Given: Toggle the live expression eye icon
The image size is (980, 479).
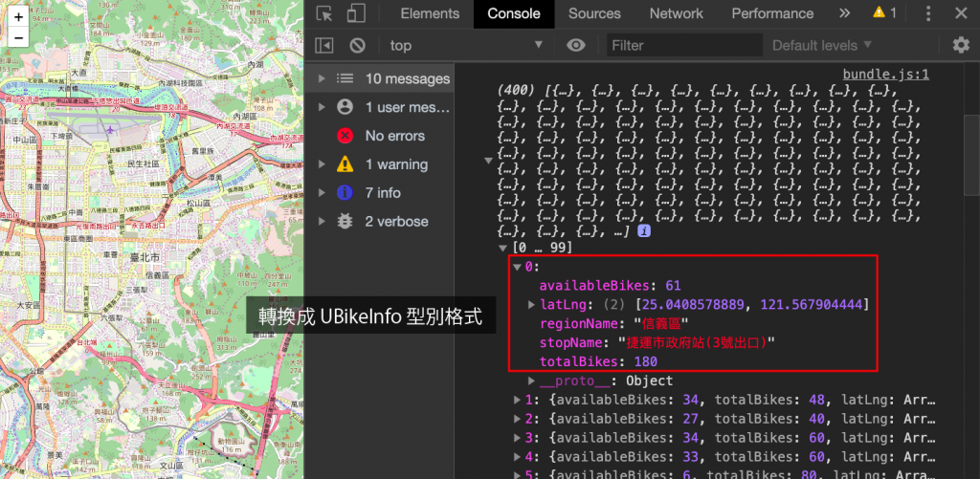Looking at the screenshot, I should pos(575,45).
